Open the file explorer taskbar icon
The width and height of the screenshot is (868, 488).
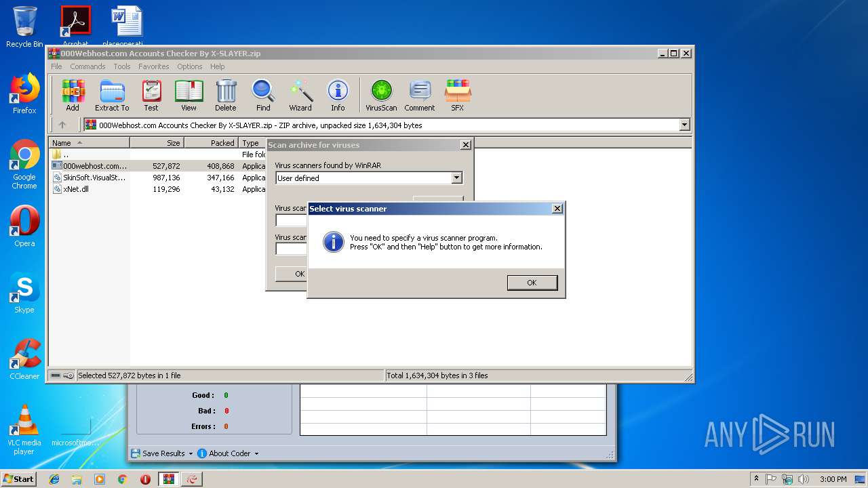tap(77, 479)
